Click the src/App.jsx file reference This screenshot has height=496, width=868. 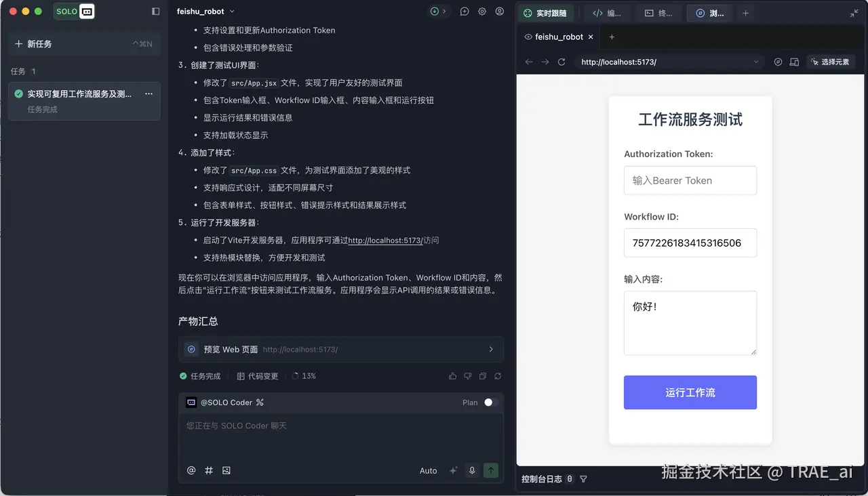click(253, 83)
